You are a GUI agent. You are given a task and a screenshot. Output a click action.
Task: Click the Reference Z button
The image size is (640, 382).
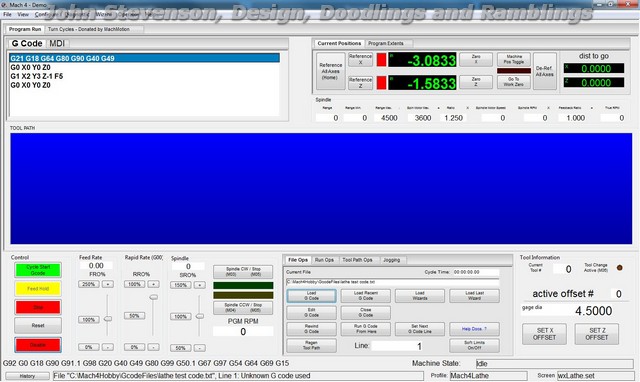click(x=360, y=82)
